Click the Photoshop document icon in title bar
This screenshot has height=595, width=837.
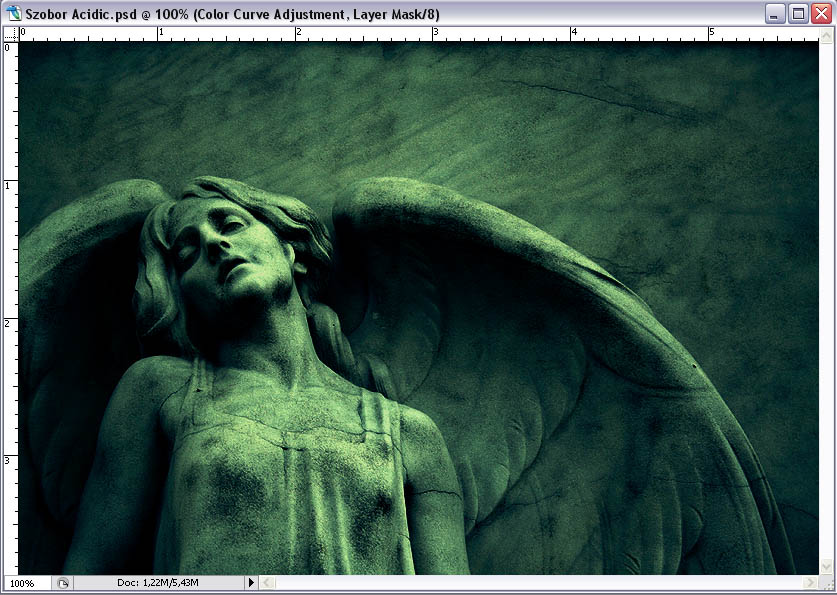pos(14,14)
